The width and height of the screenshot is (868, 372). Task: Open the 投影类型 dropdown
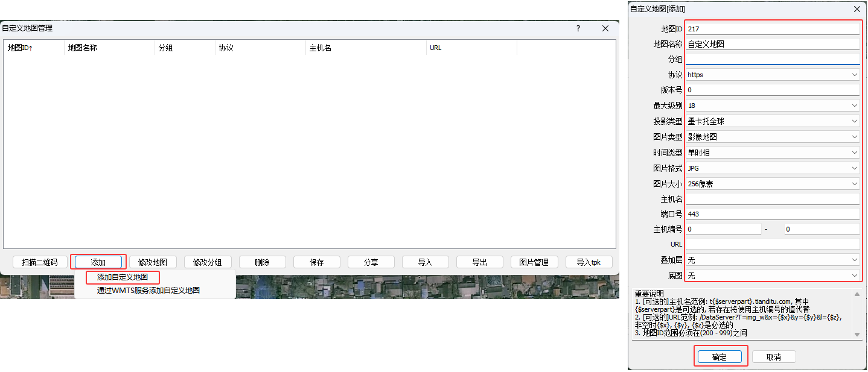click(772, 121)
